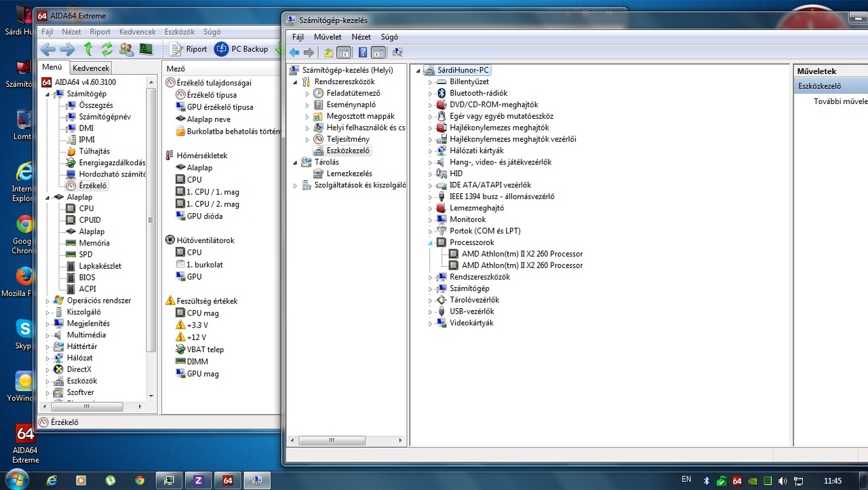Click the users icon in AIDA64 toolbar

coord(126,49)
